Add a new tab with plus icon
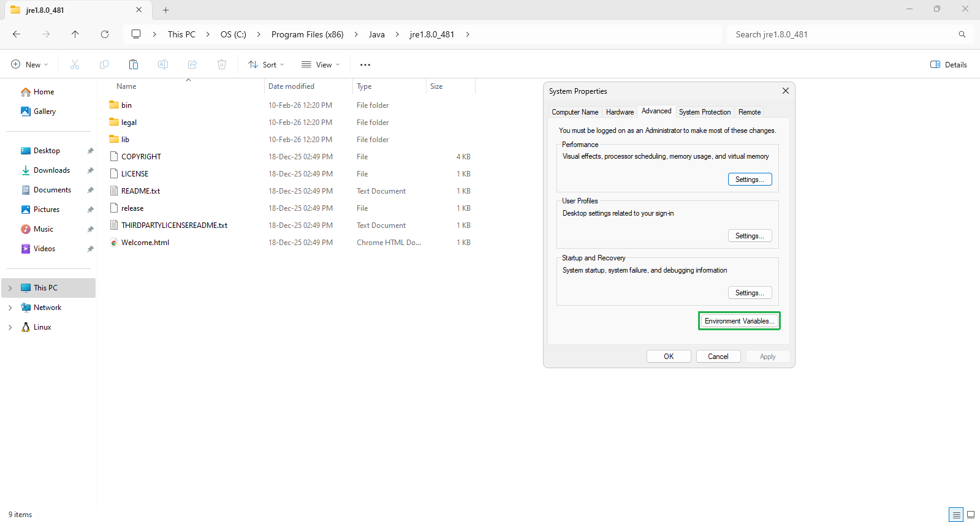The height and width of the screenshot is (522, 980). (165, 10)
